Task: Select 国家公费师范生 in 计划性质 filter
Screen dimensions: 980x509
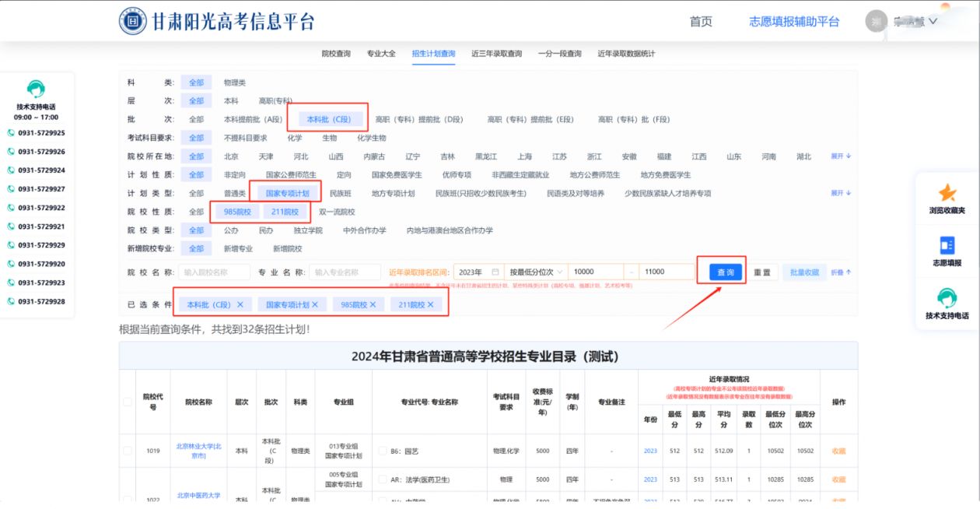Action: (x=291, y=175)
